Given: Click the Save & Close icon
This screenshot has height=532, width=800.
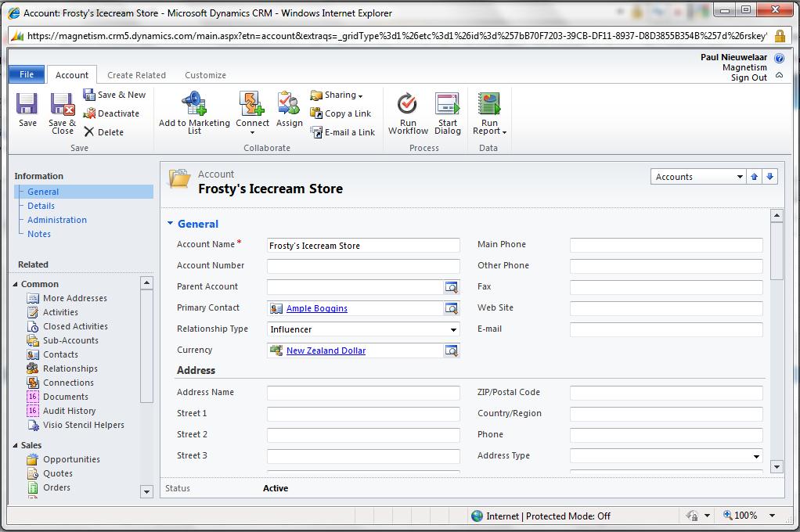Looking at the screenshot, I should coord(62,112).
